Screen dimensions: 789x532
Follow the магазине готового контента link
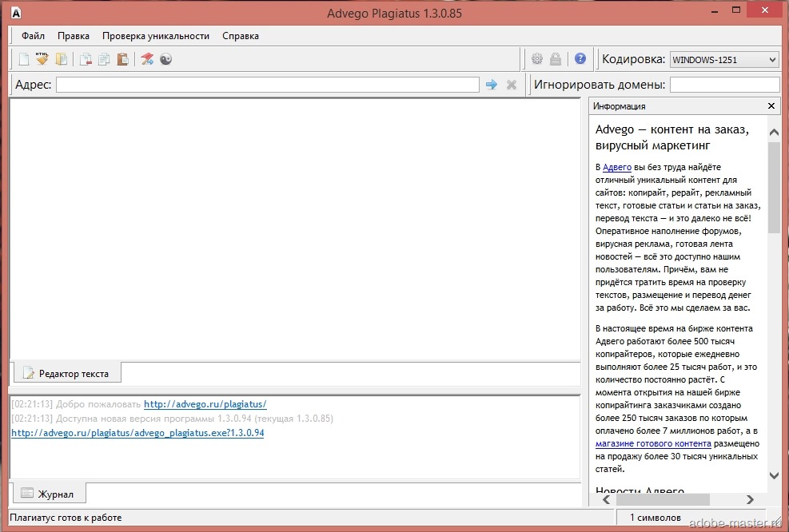tap(653, 443)
